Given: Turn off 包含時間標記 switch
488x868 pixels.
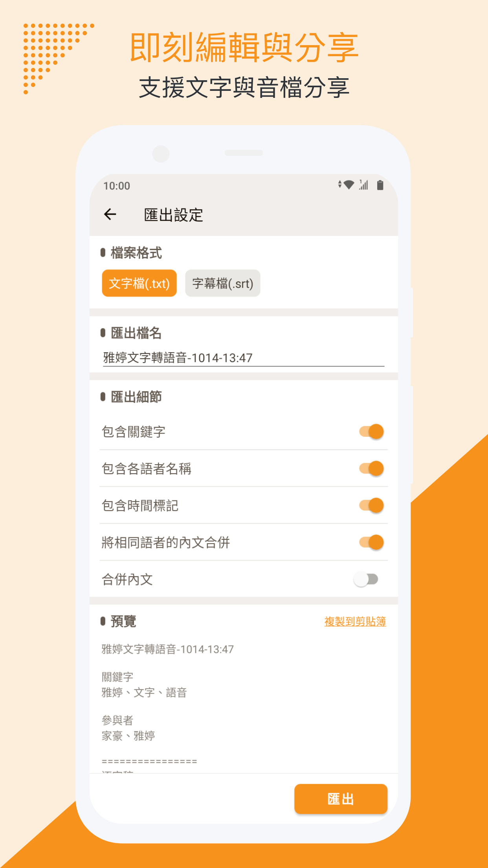Looking at the screenshot, I should [x=371, y=506].
